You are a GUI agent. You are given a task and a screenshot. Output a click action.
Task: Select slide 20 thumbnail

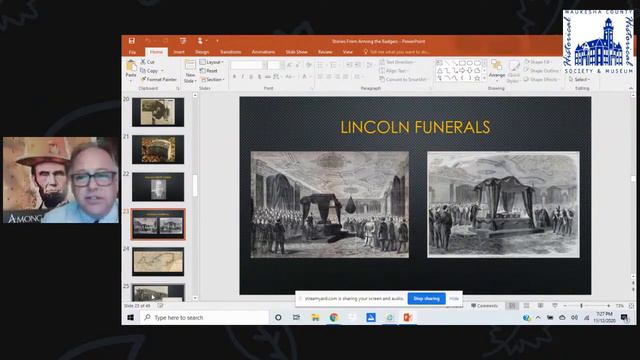click(158, 112)
